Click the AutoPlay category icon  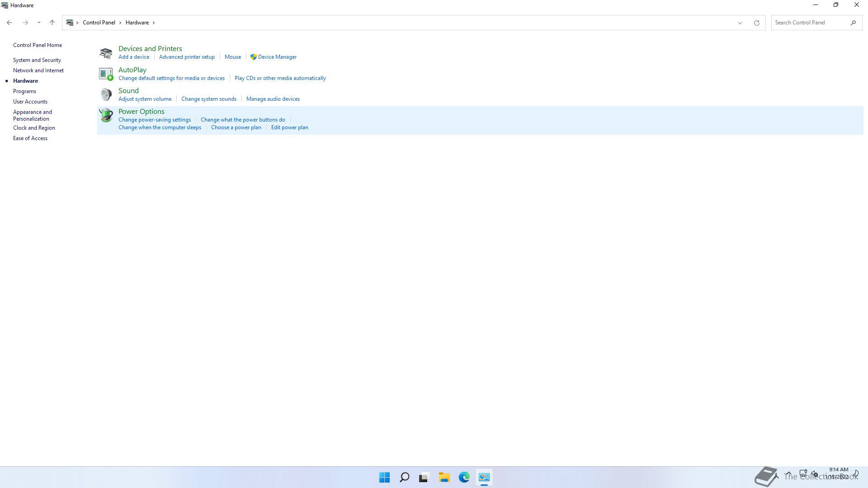pyautogui.click(x=106, y=74)
